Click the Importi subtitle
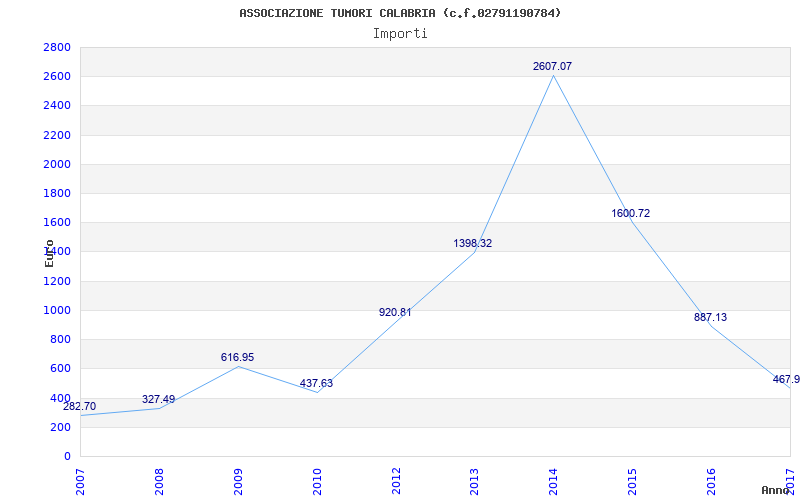Image resolution: width=800 pixels, height=500 pixels. [x=400, y=34]
